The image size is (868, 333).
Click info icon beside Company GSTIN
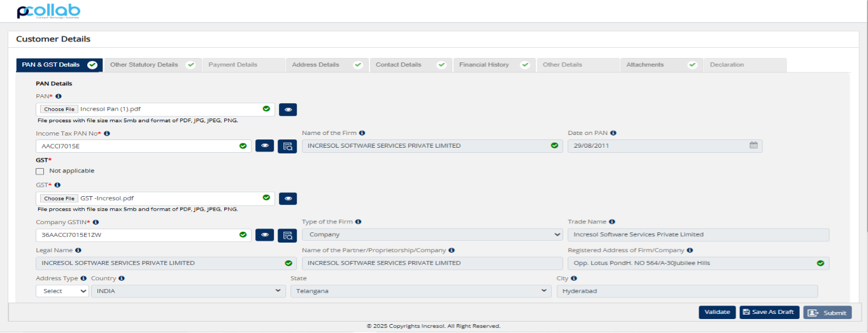[x=96, y=222]
